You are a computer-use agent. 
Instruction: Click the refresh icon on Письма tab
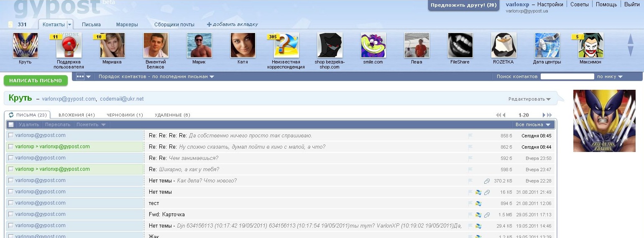(11, 115)
